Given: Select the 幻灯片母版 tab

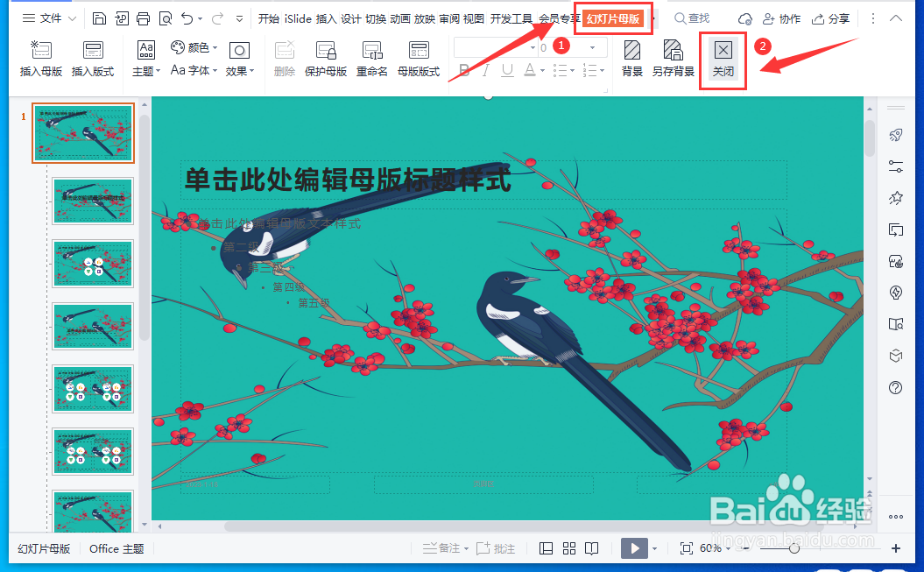Looking at the screenshot, I should click(613, 19).
